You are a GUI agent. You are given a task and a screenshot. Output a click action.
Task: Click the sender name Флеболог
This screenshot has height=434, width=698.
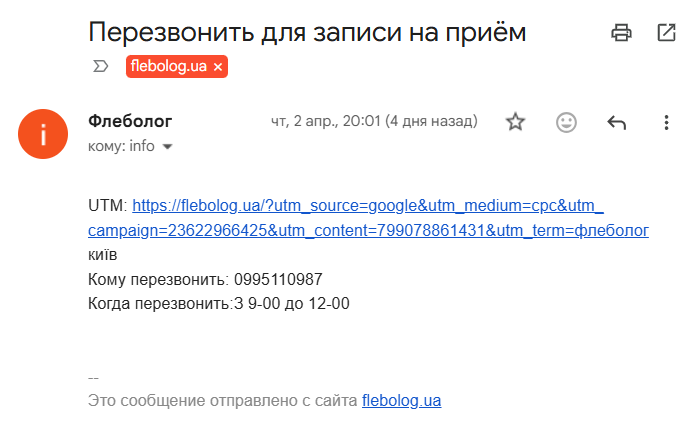(x=130, y=121)
